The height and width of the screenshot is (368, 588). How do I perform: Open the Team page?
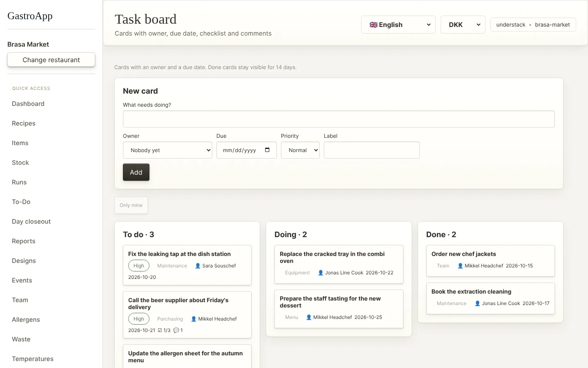[20, 300]
